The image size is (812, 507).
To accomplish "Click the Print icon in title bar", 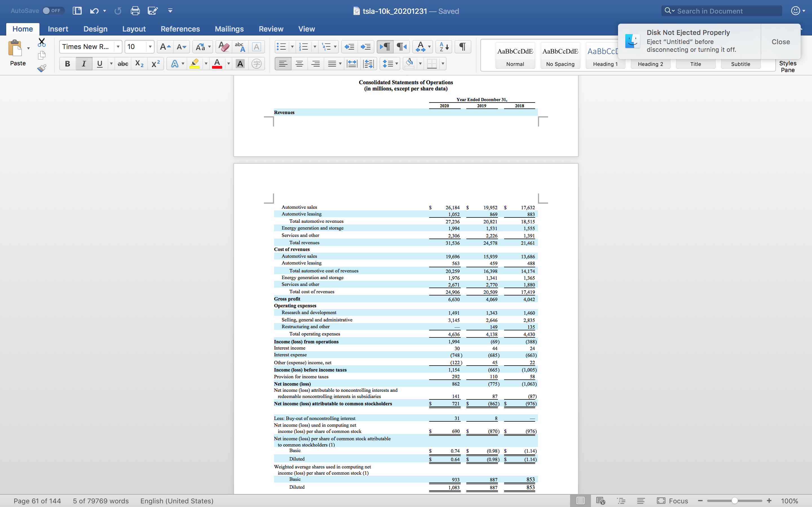I will [x=135, y=11].
